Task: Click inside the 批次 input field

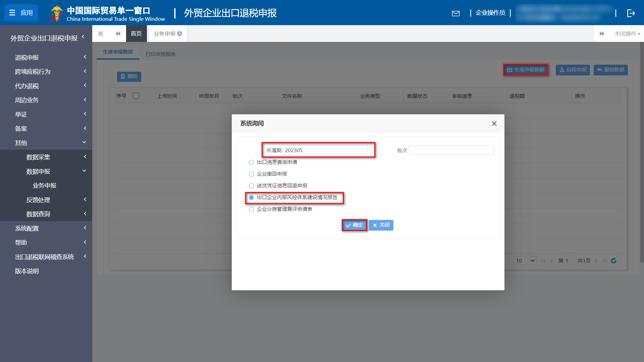Action: [x=450, y=150]
